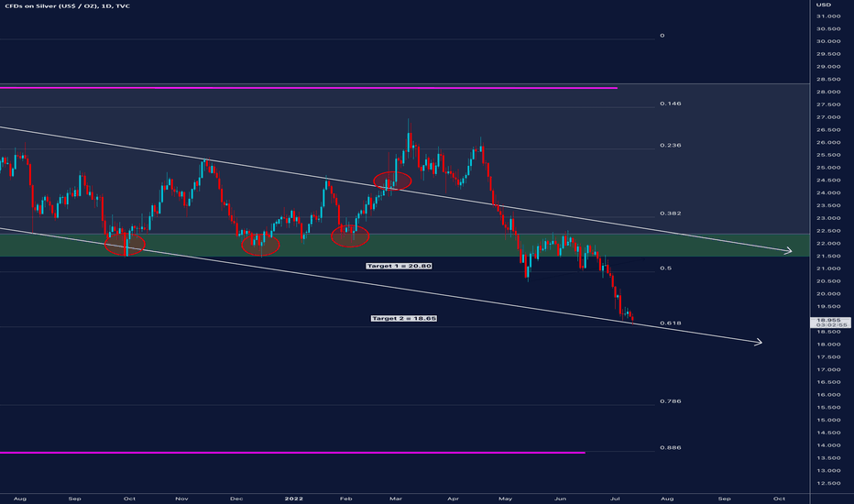Click the Fibonacci 0 level label
The image size is (854, 504).
pyautogui.click(x=662, y=36)
